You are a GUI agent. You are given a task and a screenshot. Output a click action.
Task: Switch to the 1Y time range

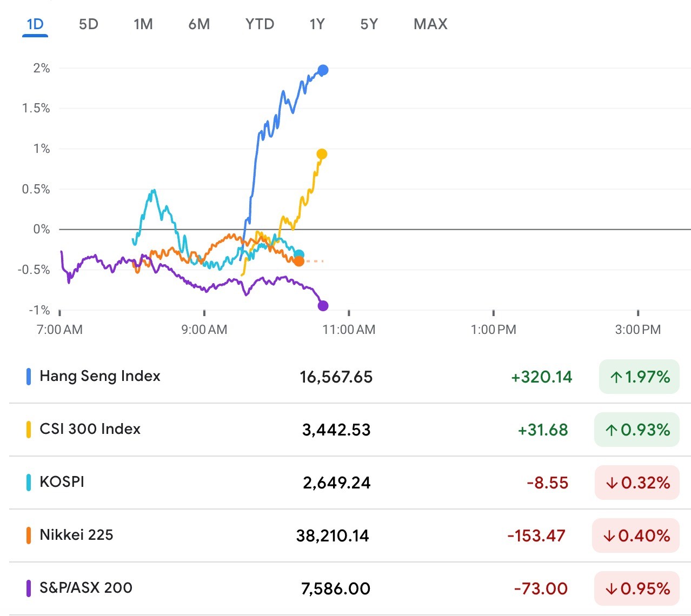pyautogui.click(x=317, y=24)
